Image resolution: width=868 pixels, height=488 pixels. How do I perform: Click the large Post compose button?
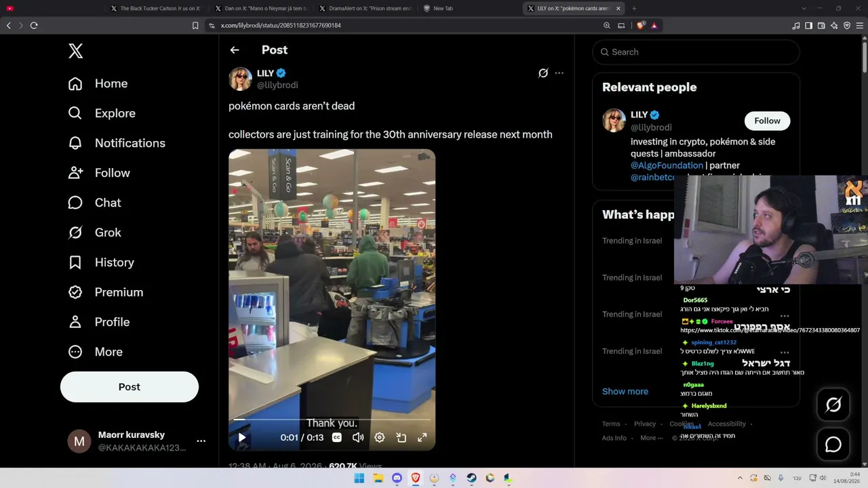[130, 387]
